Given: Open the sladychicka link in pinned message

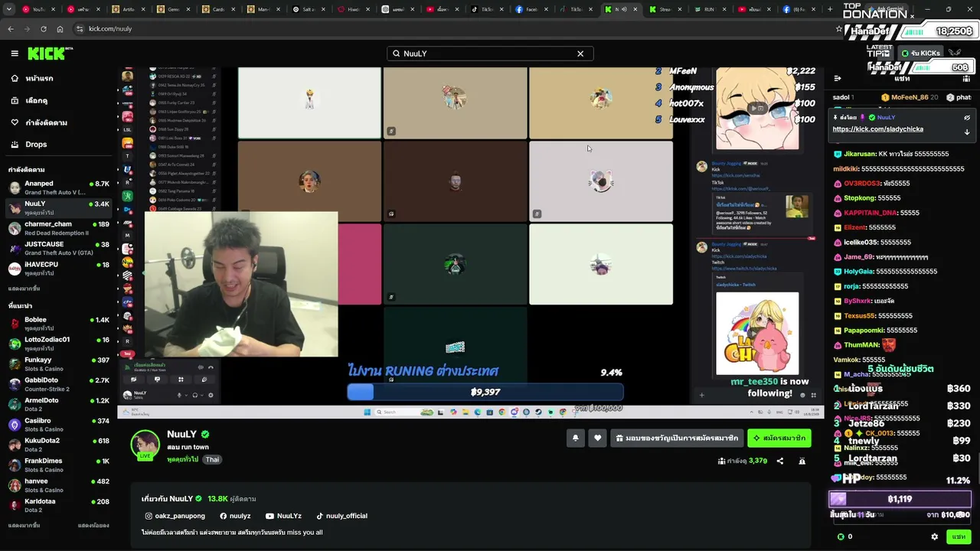Looking at the screenshot, I should (x=878, y=129).
